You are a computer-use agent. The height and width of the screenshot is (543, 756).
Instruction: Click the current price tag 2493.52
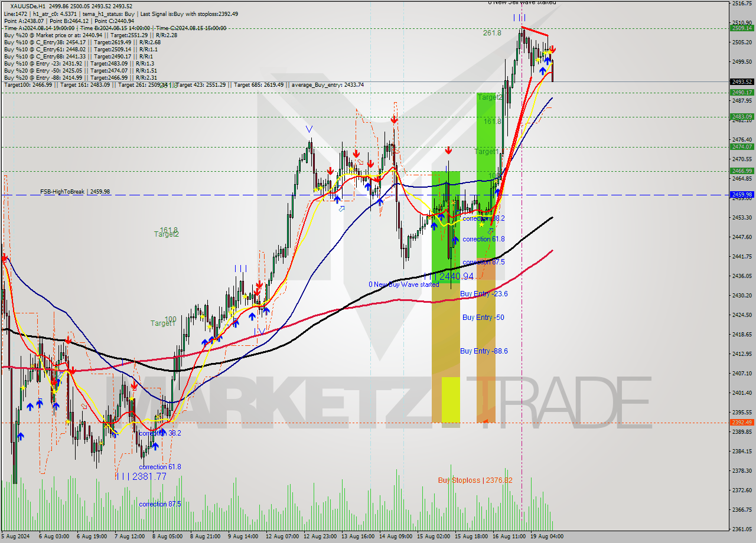[x=742, y=81]
